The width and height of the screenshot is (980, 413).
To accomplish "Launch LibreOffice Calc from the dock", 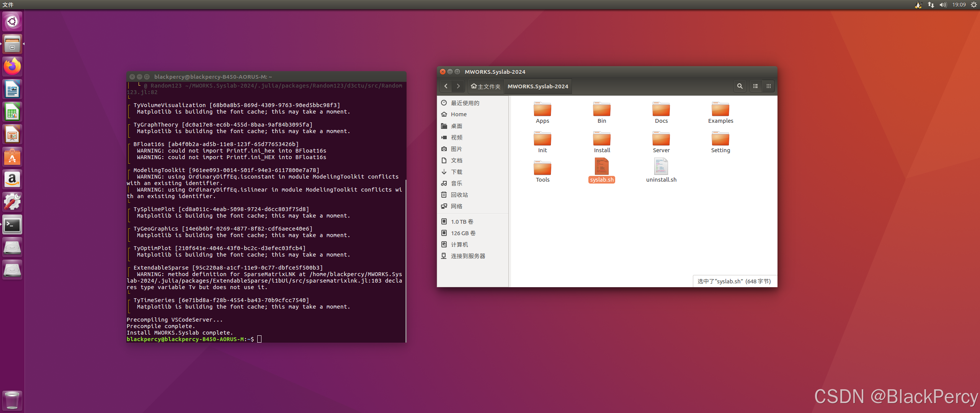I will click(12, 112).
